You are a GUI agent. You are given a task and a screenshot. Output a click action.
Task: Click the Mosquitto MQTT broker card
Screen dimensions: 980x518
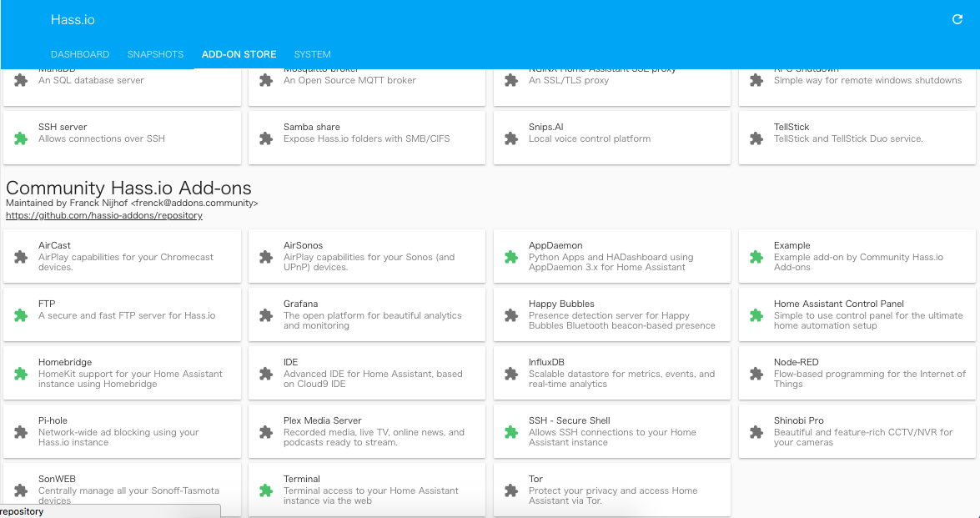click(367, 88)
